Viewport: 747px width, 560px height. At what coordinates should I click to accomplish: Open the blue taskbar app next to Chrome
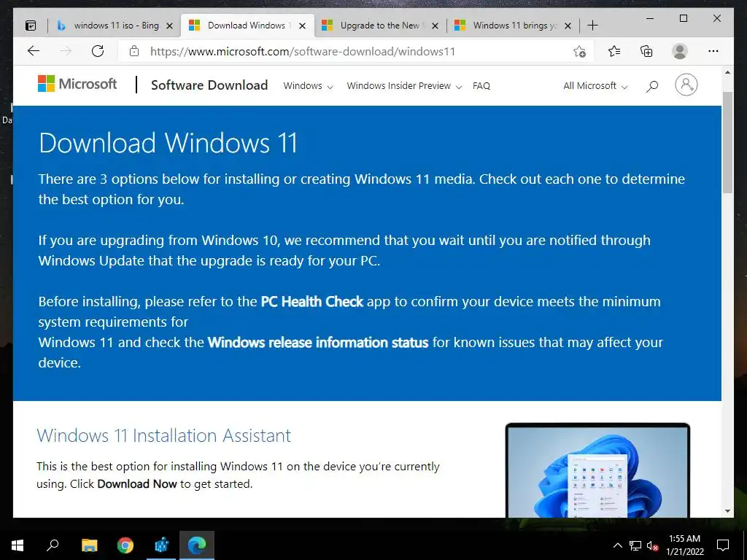(x=161, y=545)
